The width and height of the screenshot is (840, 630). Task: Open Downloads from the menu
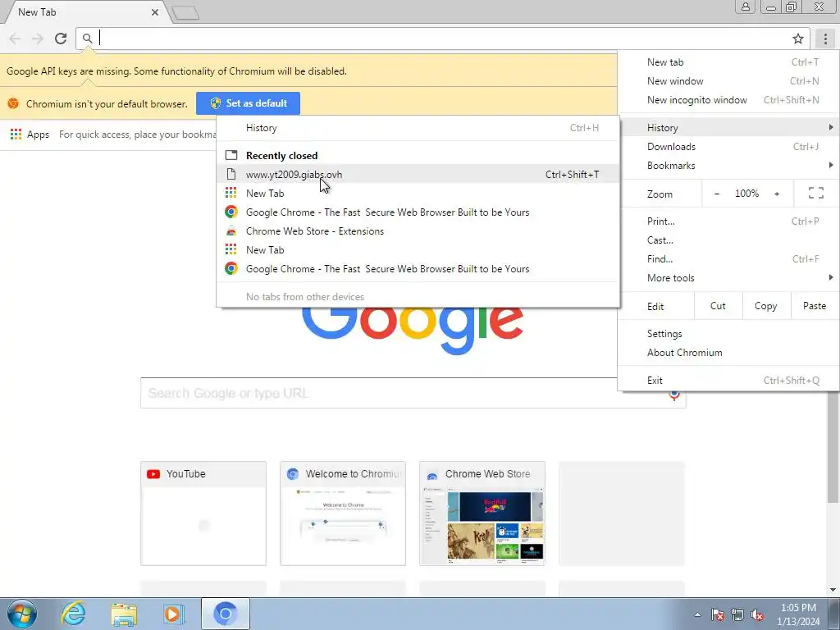coord(728,147)
